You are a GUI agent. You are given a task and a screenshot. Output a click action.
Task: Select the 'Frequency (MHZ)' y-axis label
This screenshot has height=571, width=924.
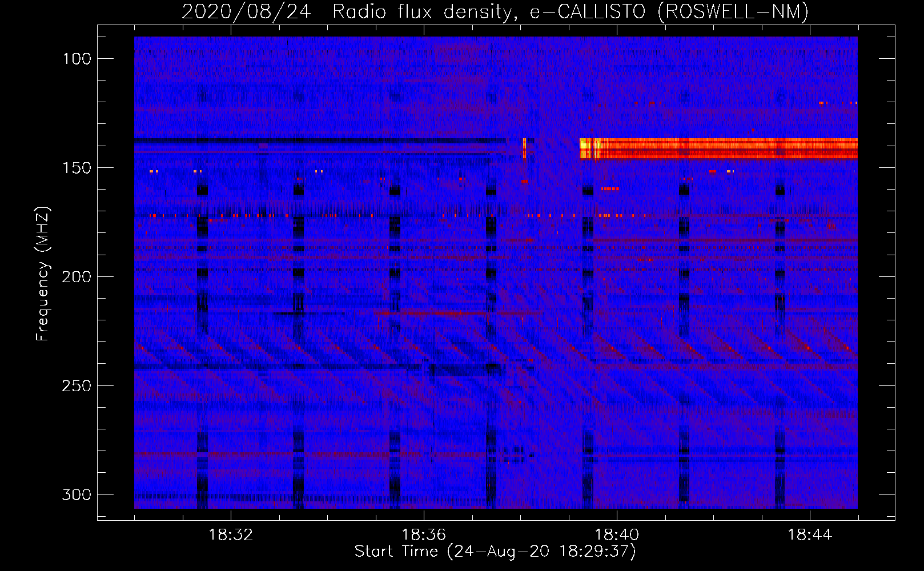43,273
